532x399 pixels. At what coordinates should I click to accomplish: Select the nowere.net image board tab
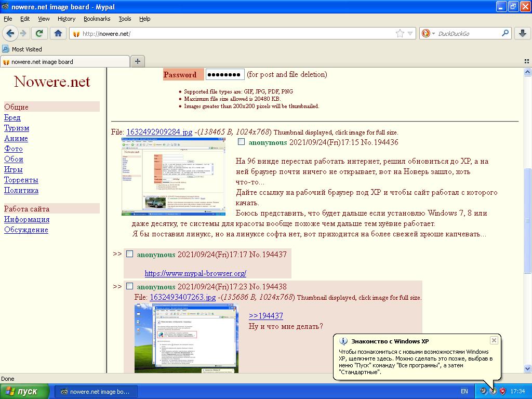(65, 62)
